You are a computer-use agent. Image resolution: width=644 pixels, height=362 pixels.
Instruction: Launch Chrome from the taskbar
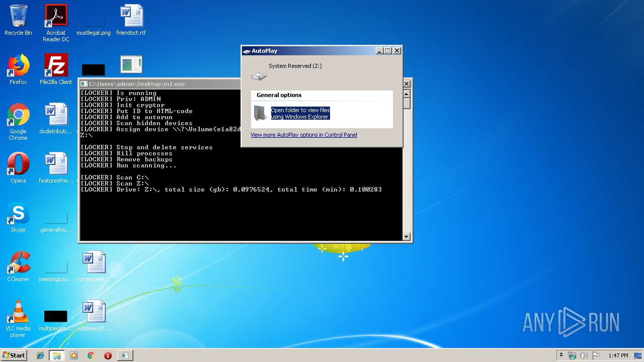coord(91,355)
